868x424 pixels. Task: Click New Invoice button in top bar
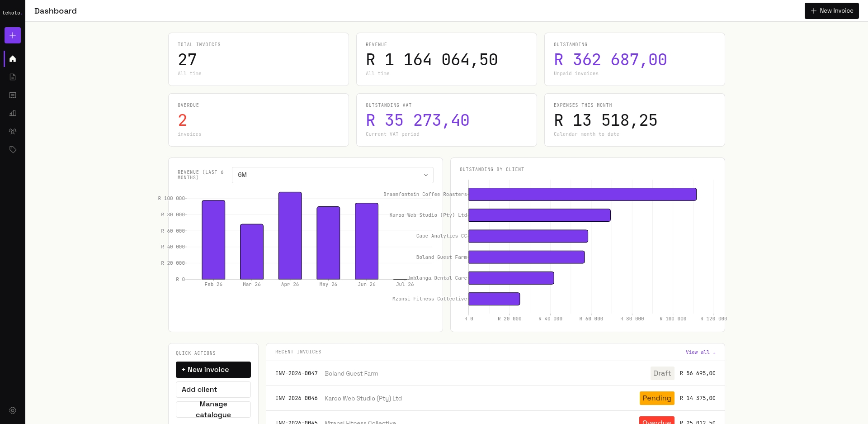click(831, 11)
